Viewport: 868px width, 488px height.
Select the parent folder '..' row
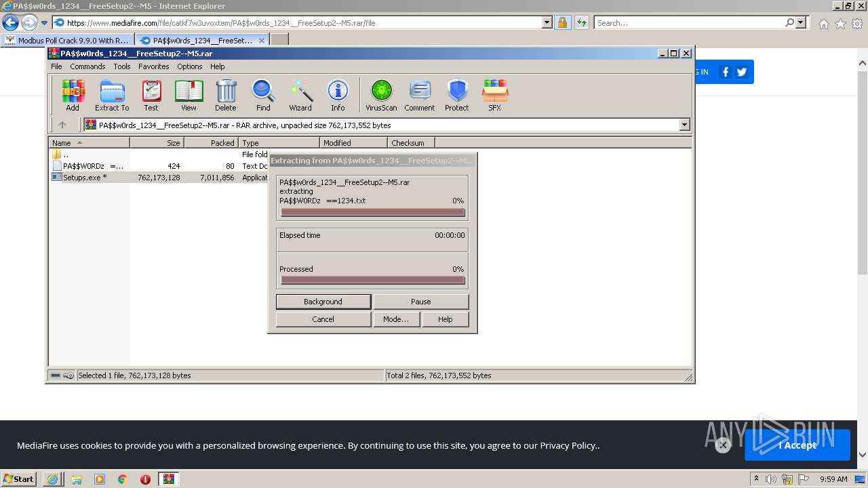tap(159, 155)
